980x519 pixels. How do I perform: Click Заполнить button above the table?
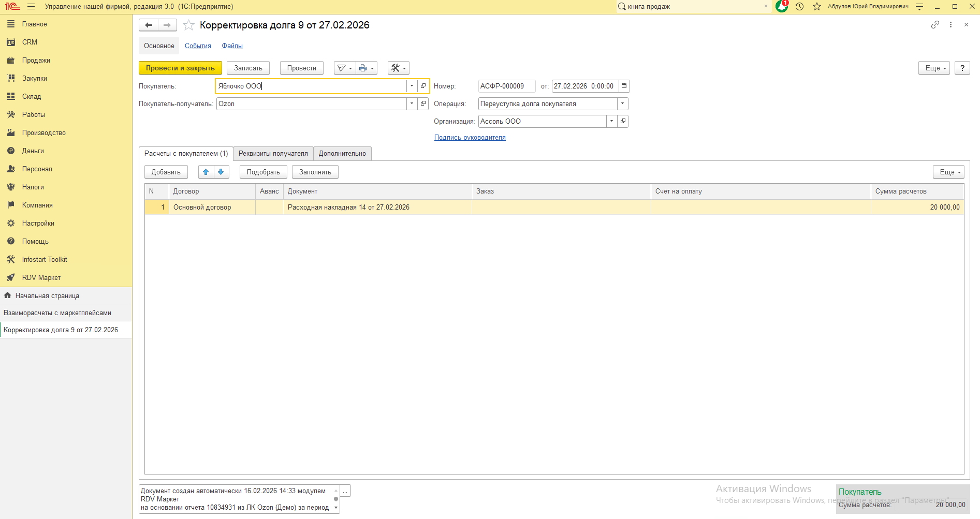[315, 172]
